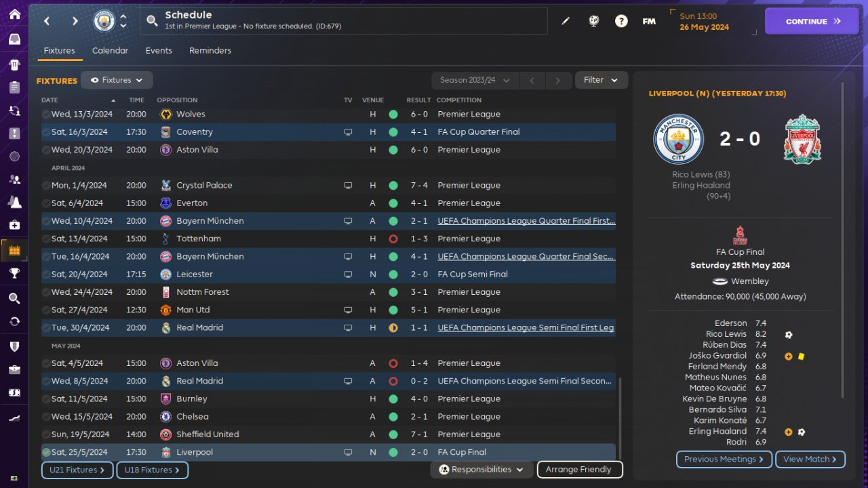Viewport: 868px width, 488px height.
Task: Click the Arrange Friendly button
Action: (579, 470)
